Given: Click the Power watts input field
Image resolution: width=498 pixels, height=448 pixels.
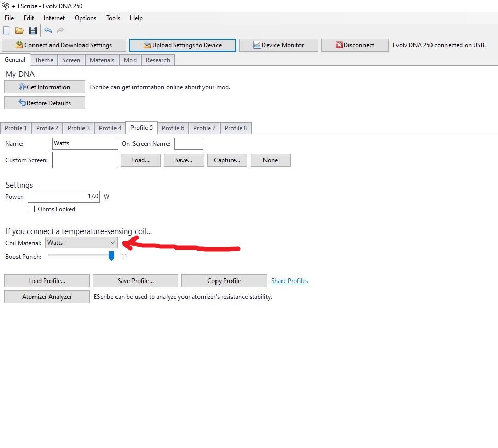Looking at the screenshot, I should [x=64, y=196].
